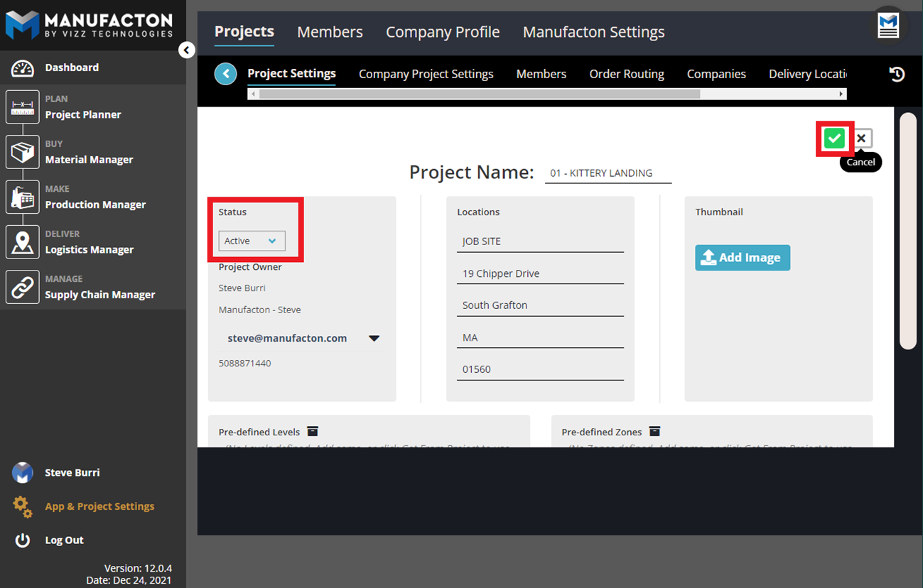
Task: Open Logistics Manager from sidebar
Action: click(89, 249)
